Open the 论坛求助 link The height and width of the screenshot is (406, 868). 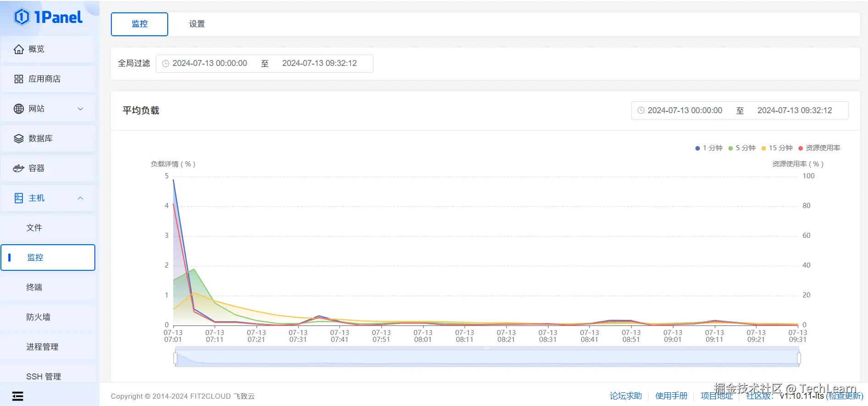pos(625,396)
